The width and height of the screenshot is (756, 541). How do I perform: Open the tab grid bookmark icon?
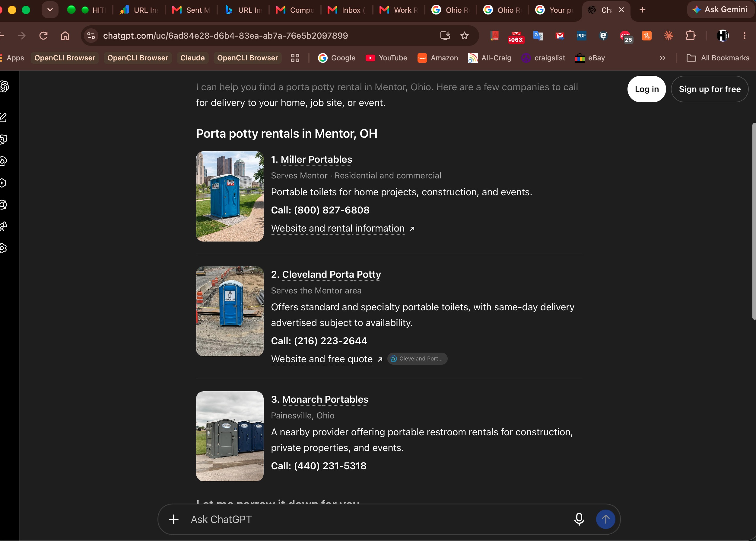(x=295, y=58)
